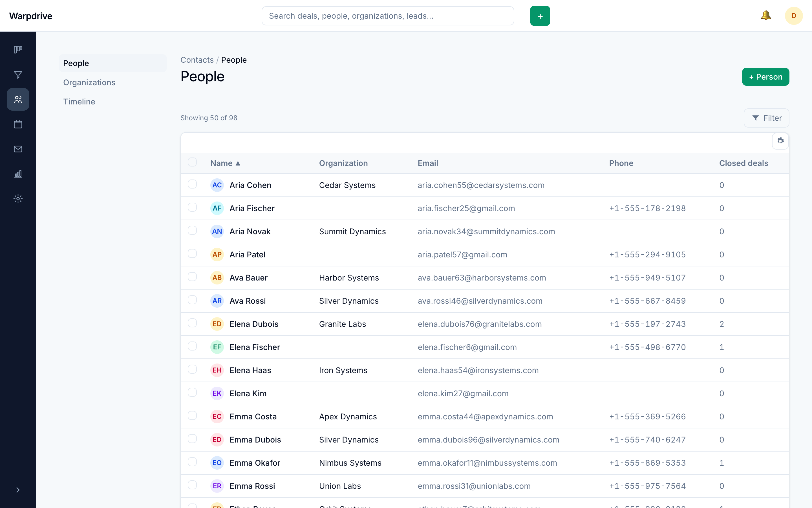
Task: Open the reports bar chart icon
Action: pos(18,174)
